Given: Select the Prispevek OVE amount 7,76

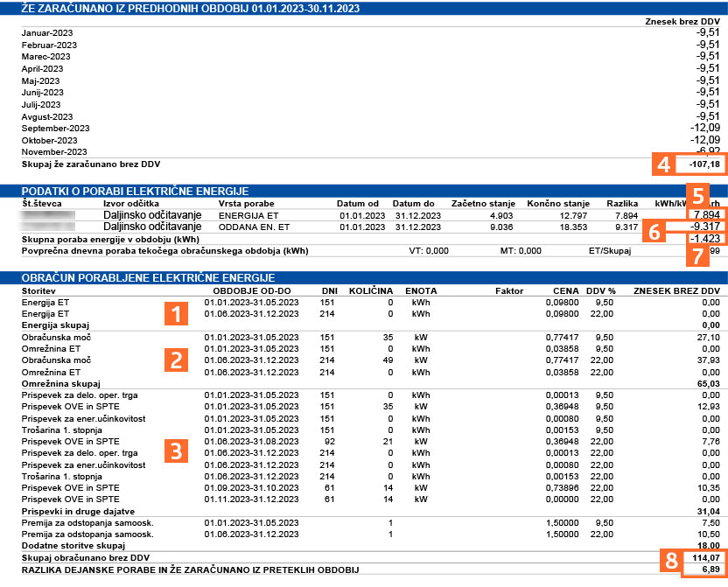Looking at the screenshot, I should [x=711, y=441].
